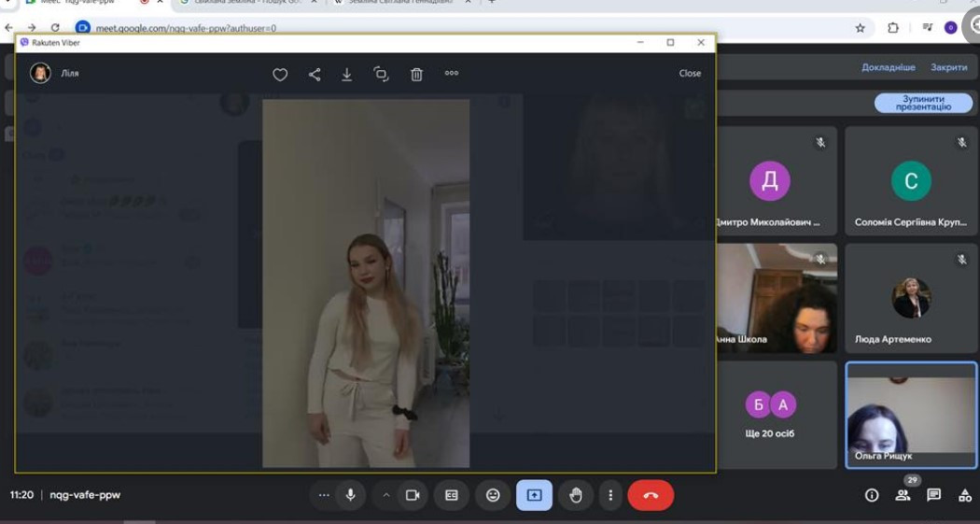Delete the photo with trash icon
This screenshot has width=980, height=524.
[416, 75]
